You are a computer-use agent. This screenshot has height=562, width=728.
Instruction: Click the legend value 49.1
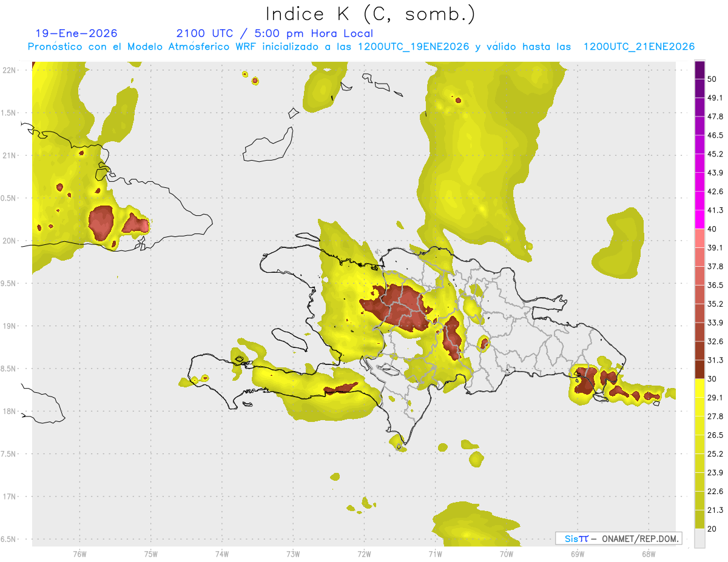click(x=715, y=98)
